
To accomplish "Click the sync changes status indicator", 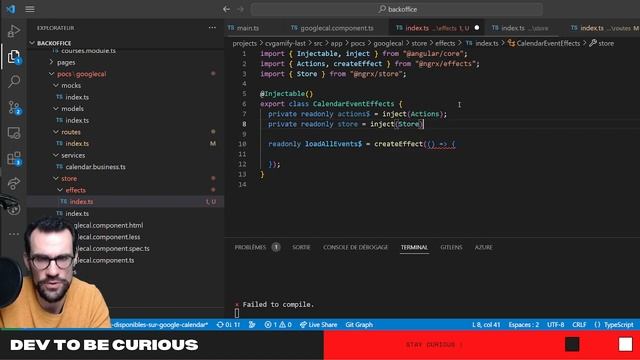I will pyautogui.click(x=228, y=325).
